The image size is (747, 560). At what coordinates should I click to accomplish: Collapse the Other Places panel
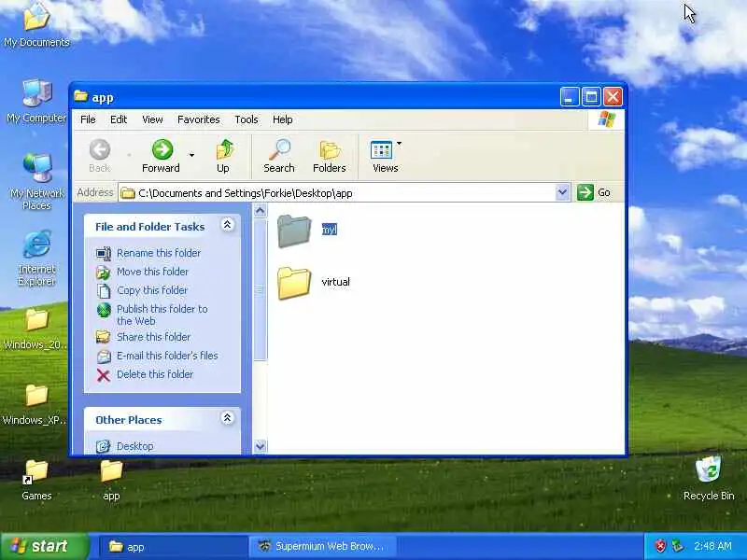coord(227,418)
